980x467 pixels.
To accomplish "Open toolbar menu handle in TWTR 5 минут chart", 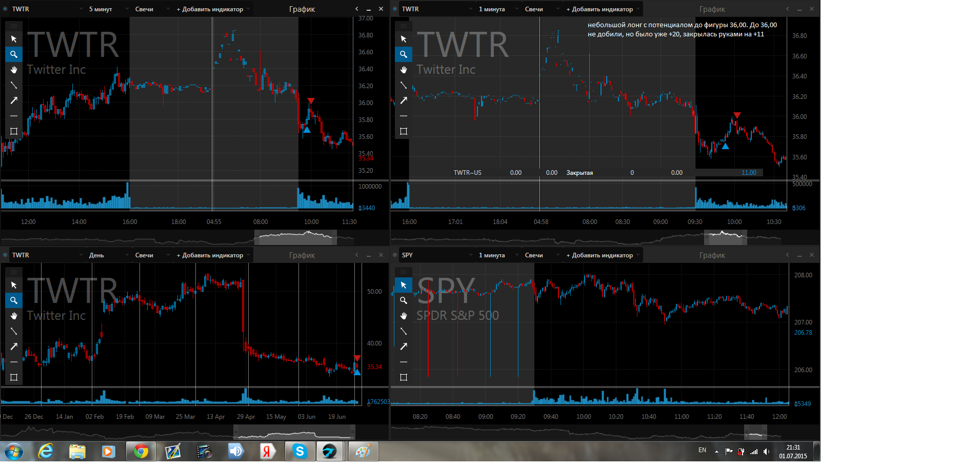I will (14, 26).
